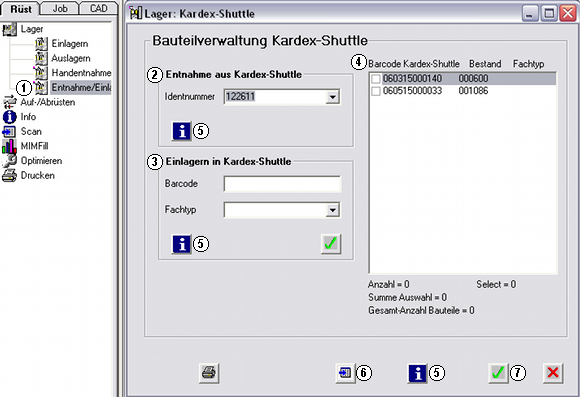Tick checkbox for barcode 060515000033
Viewport: 580px width, 397px height.
tap(376, 91)
